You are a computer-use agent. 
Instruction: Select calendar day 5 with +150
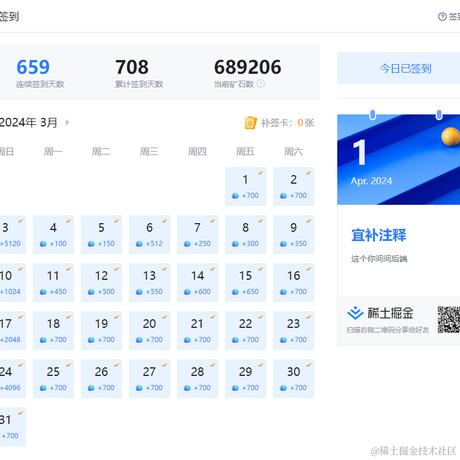click(x=101, y=234)
